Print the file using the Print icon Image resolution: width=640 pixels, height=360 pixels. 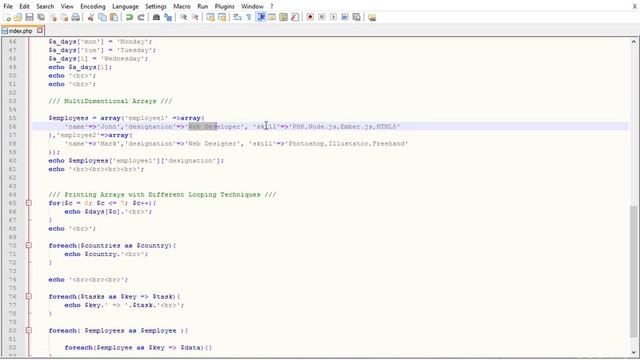(x=76, y=17)
